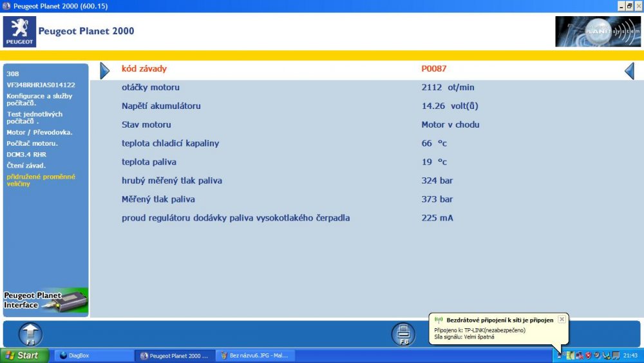Click the 225 mA value
Image resolution: width=644 pixels, height=363 pixels.
[437, 218]
